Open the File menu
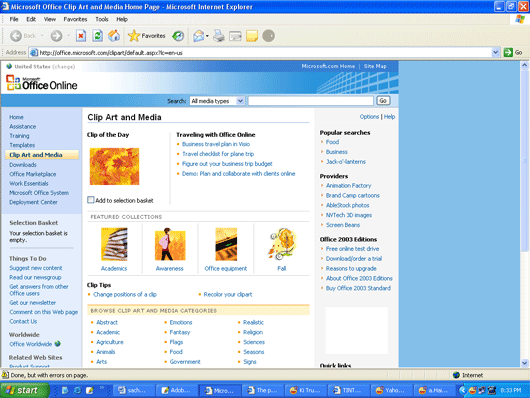The image size is (530, 398). point(14,19)
